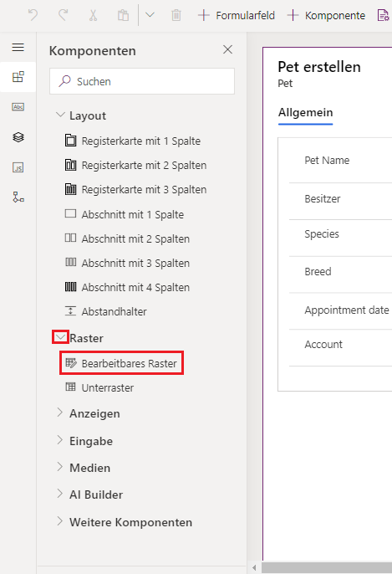The width and height of the screenshot is (392, 574).
Task: Add Abschnitt mit 3 Spalten
Action: pos(128,263)
